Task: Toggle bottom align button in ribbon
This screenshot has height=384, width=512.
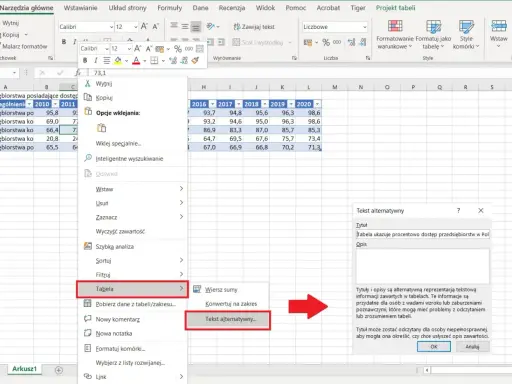Action: point(196,26)
